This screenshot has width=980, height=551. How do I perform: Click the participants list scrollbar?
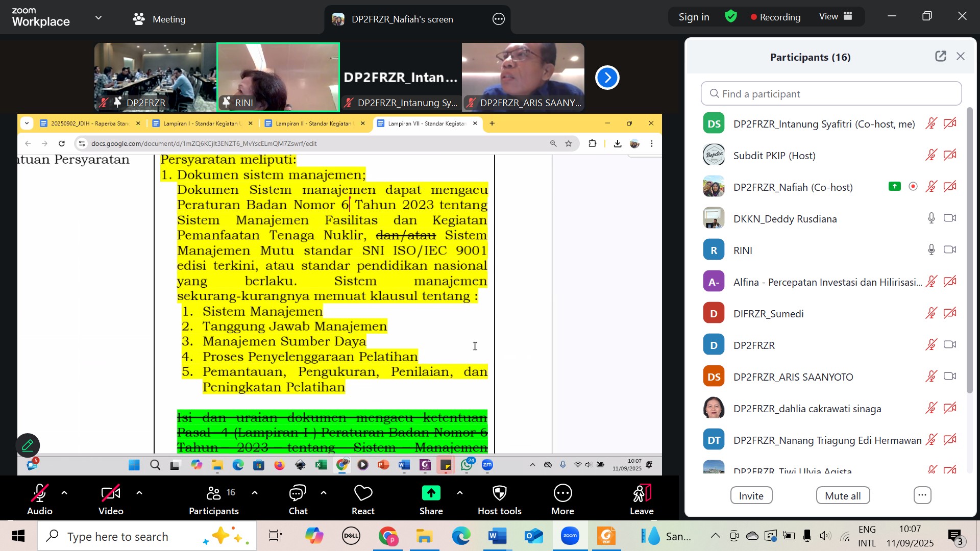click(970, 250)
